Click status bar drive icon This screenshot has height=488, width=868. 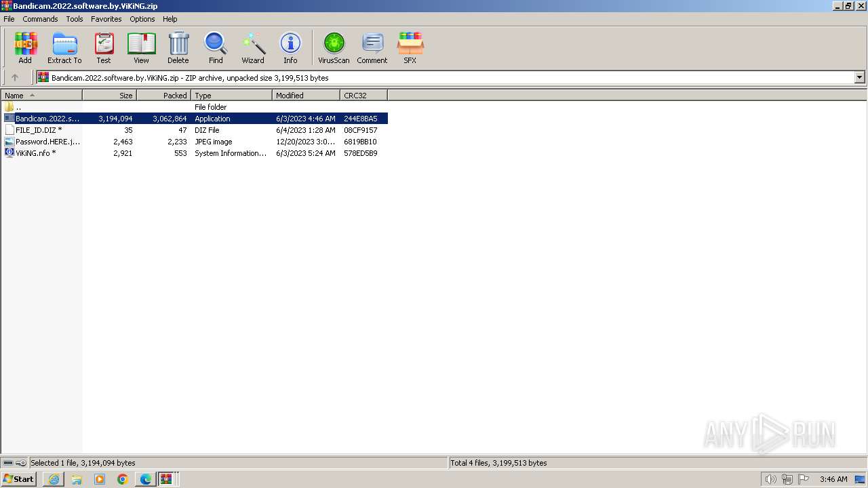(x=8, y=463)
